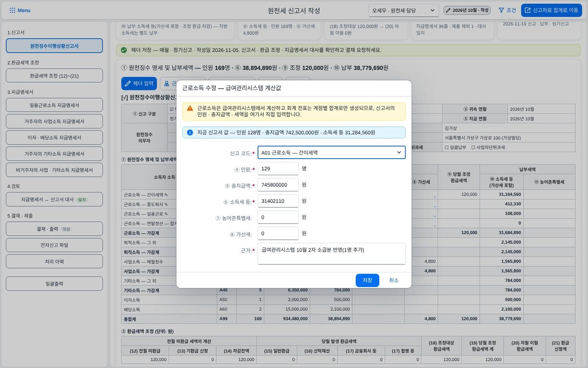Click the 38,779,690 total cell in the 총합계 row
588x368 pixels.
[x=501, y=318]
